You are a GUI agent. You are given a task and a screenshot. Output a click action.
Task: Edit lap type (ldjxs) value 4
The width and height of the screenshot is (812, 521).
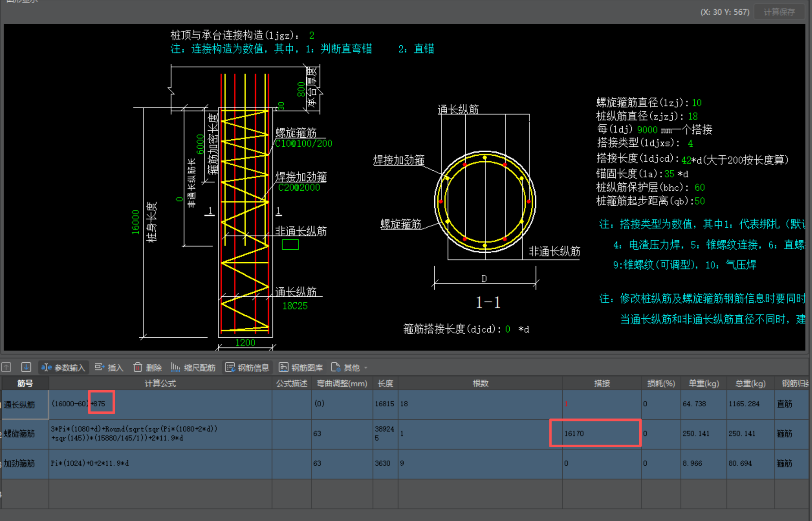point(690,144)
